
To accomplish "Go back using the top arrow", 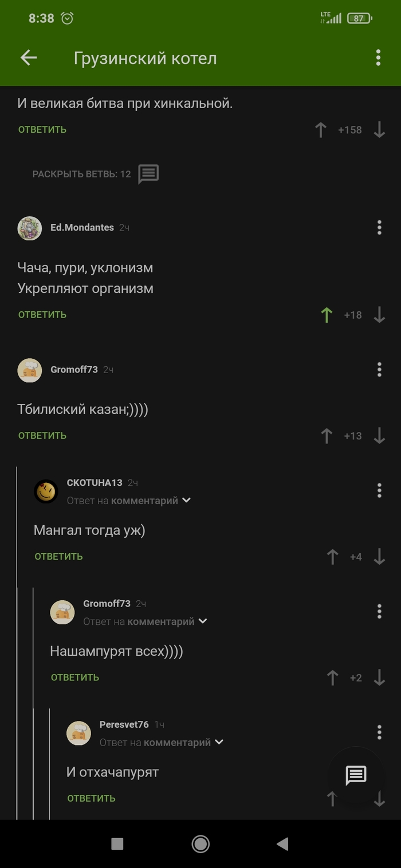I will pyautogui.click(x=29, y=58).
